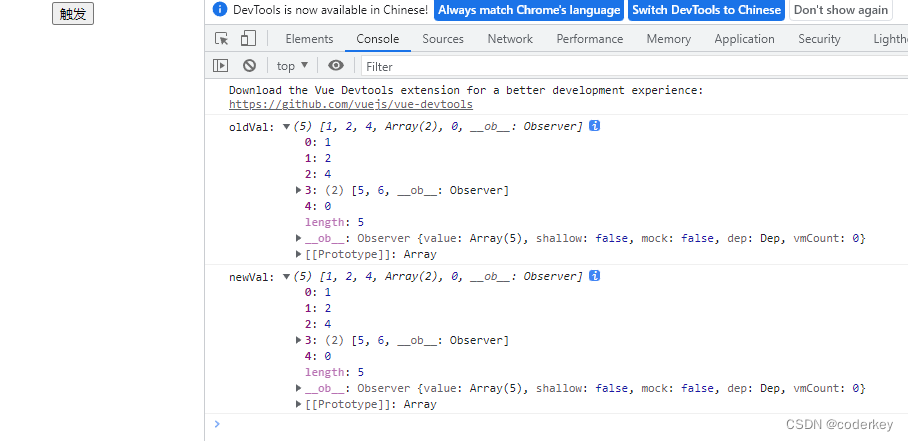This screenshot has width=908, height=441.
Task: Expand __ob__ Observer under oldVal
Action: pos(299,238)
